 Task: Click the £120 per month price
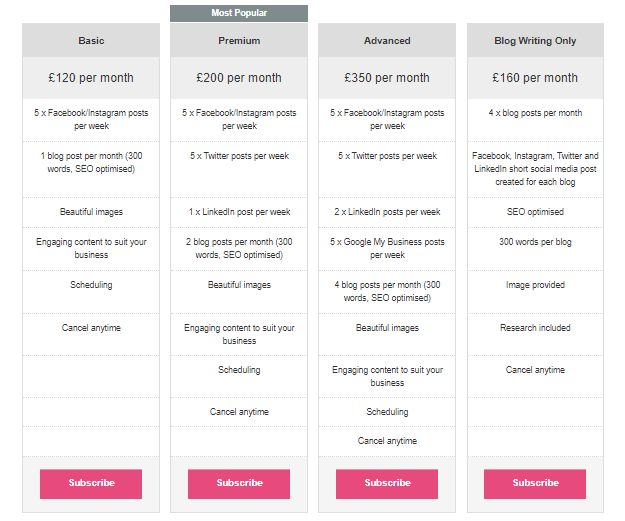(x=91, y=78)
